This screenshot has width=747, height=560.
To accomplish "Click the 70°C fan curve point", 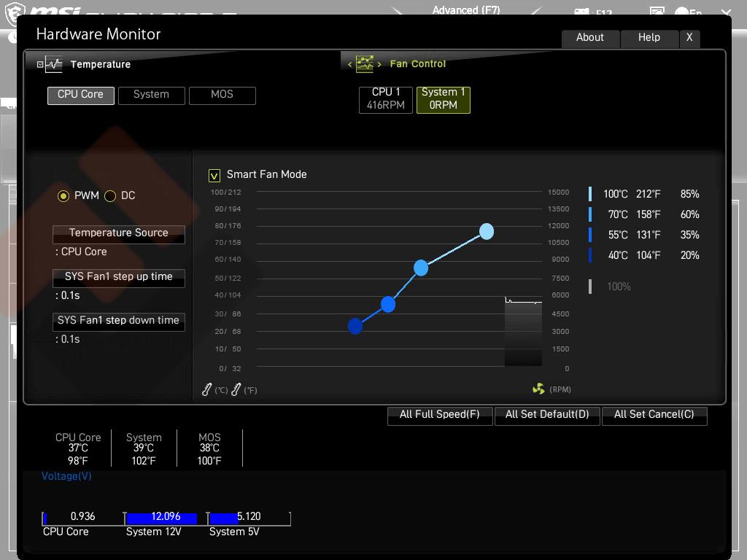I will [x=421, y=268].
